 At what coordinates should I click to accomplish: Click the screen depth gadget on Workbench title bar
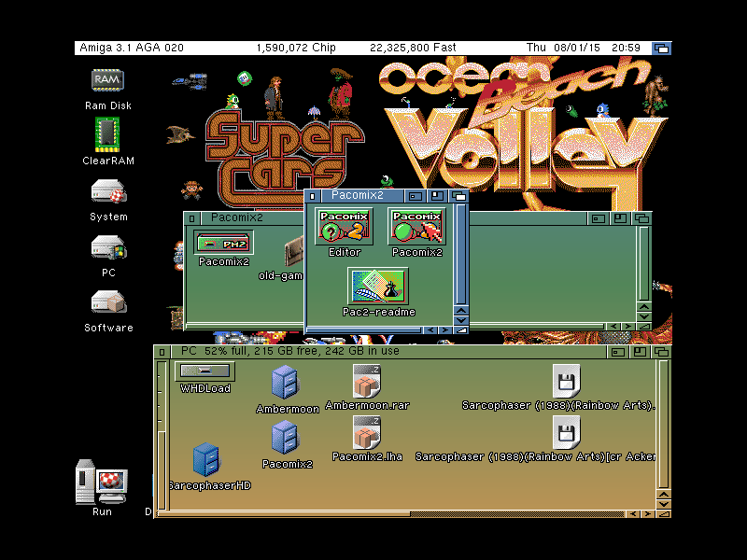coord(662,49)
